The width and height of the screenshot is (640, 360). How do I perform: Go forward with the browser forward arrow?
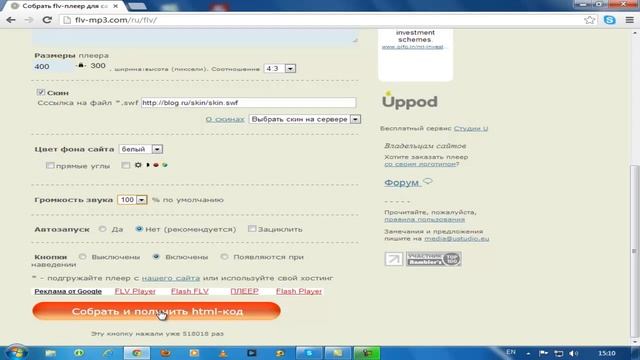coord(29,20)
